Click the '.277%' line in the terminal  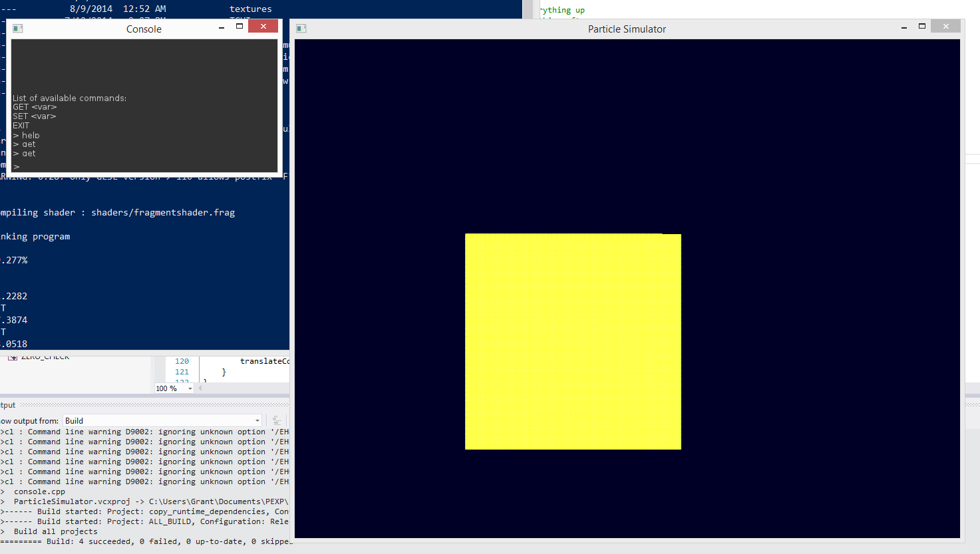(14, 261)
